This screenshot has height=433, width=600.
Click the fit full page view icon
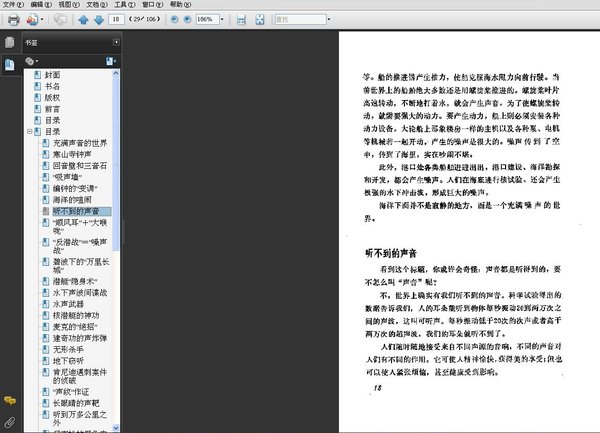click(x=259, y=19)
